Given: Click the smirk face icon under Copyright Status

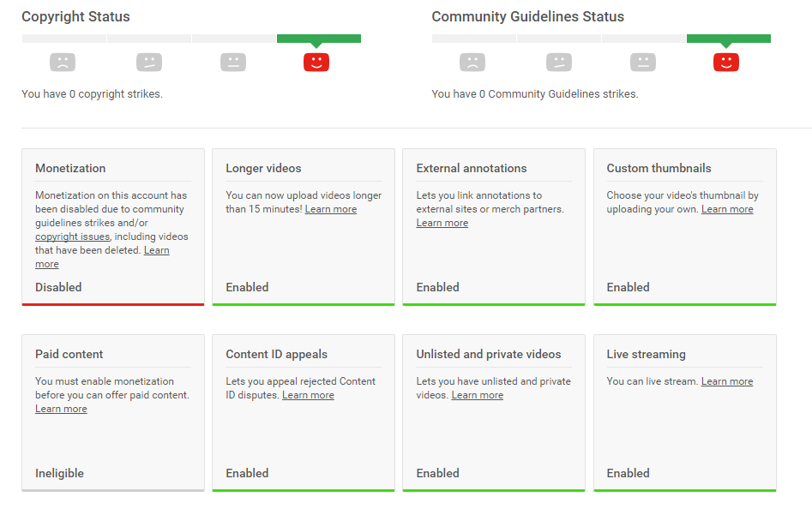Looking at the screenshot, I should tap(148, 62).
